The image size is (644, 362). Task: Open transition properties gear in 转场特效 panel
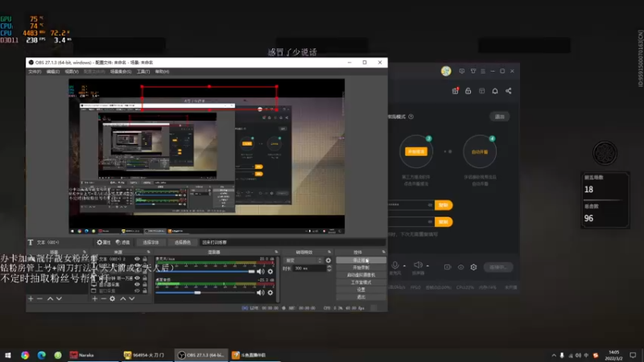(328, 260)
